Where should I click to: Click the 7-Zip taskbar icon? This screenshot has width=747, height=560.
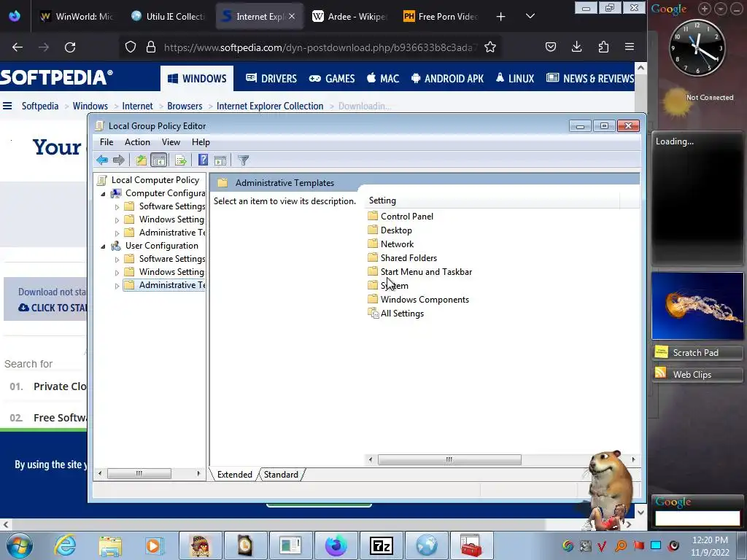pyautogui.click(x=382, y=545)
